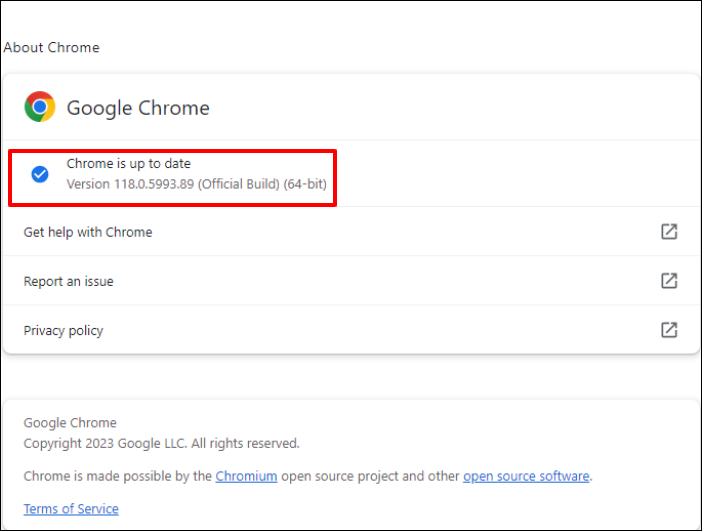Click the Chrome is up to date status
This screenshot has width=702, height=531.
point(128,164)
